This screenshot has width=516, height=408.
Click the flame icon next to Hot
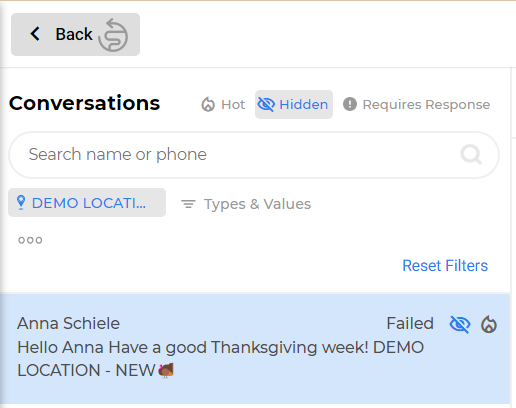tap(208, 104)
